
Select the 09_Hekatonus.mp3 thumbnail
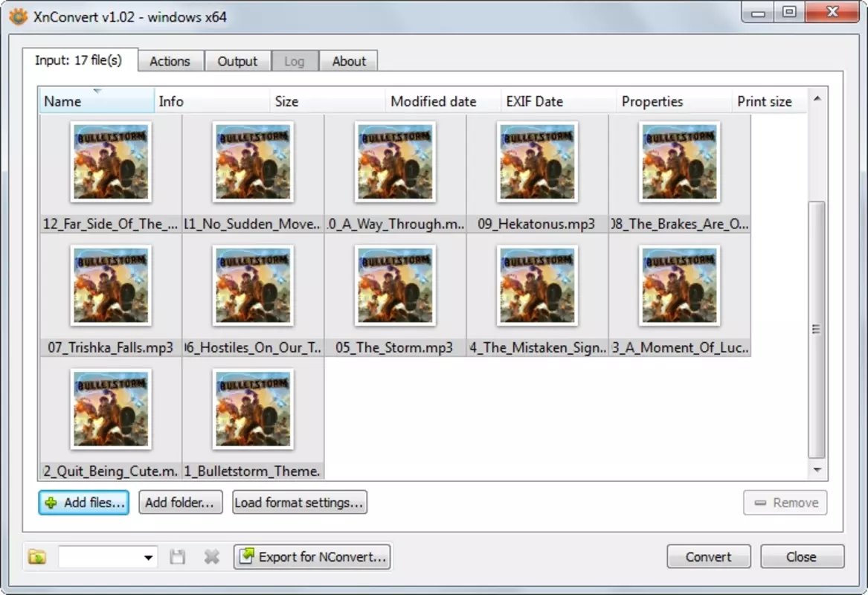coord(538,162)
